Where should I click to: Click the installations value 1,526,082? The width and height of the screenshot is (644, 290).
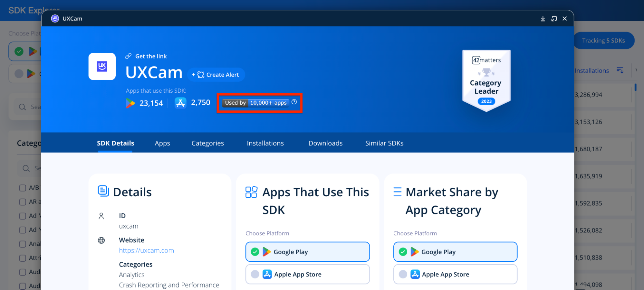[x=588, y=230]
